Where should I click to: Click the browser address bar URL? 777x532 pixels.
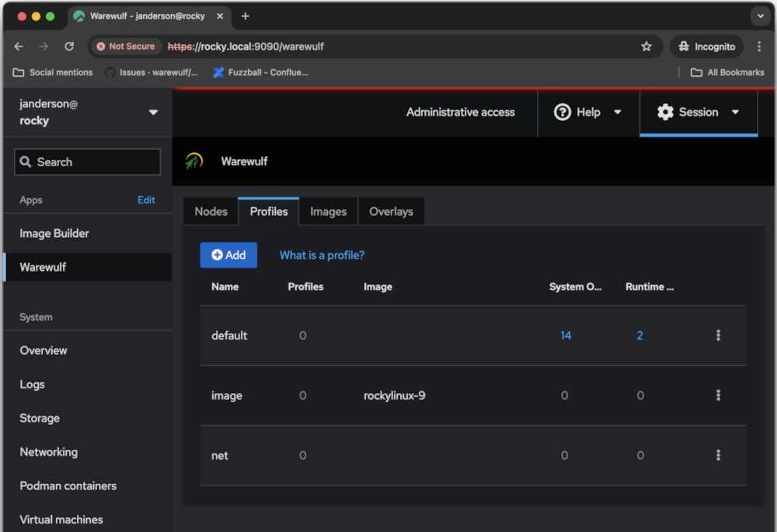[x=246, y=46]
